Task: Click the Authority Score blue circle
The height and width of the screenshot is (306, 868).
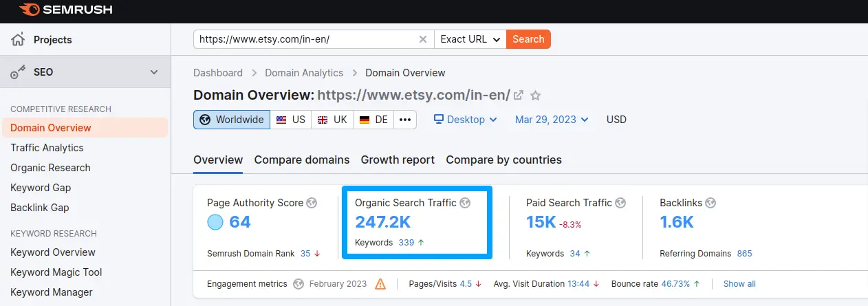Action: coord(215,222)
